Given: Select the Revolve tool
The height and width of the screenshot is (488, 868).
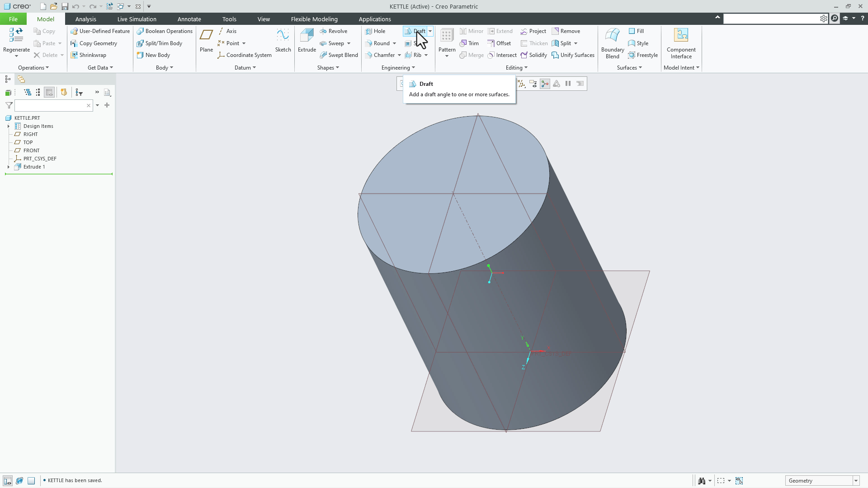Looking at the screenshot, I should pyautogui.click(x=334, y=31).
